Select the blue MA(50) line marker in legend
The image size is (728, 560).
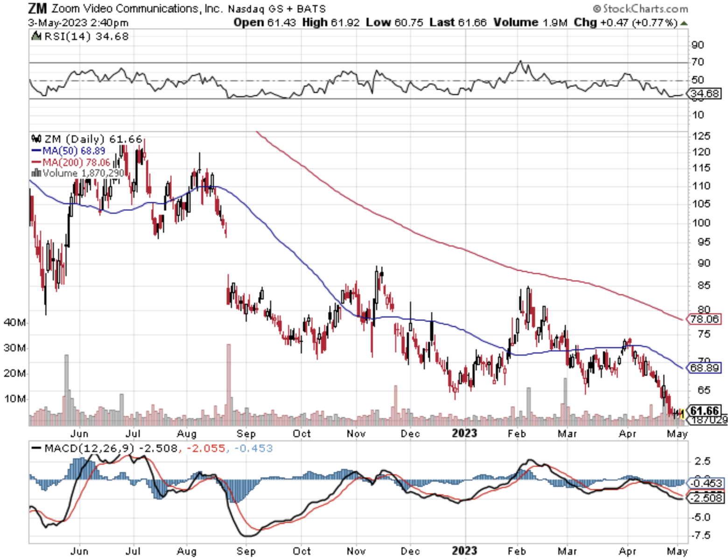[x=36, y=151]
